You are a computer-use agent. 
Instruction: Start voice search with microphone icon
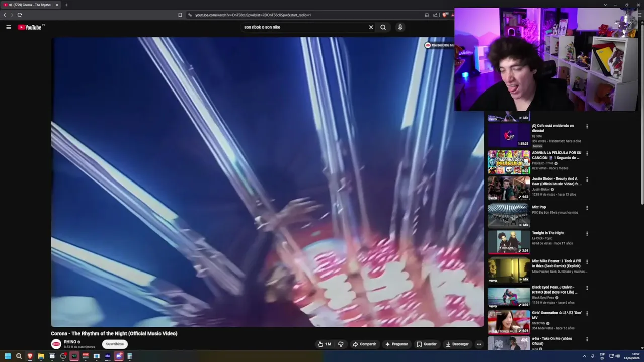[x=400, y=27]
